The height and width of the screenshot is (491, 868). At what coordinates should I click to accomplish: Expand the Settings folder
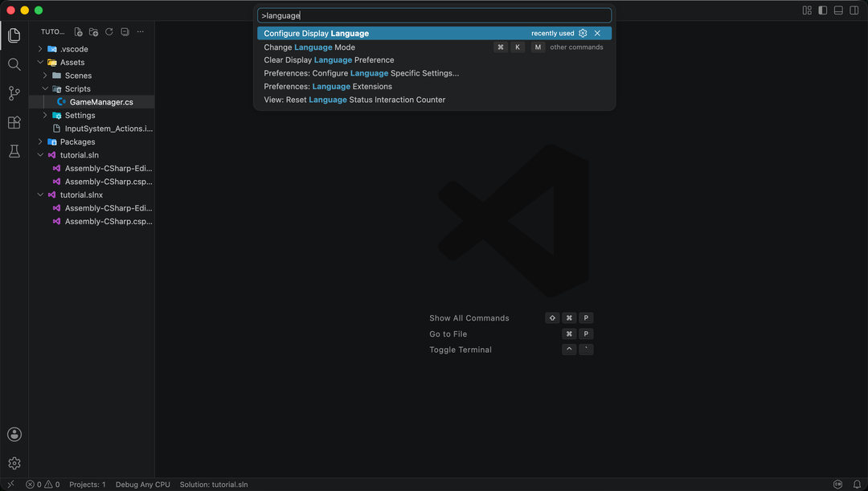[x=45, y=115]
